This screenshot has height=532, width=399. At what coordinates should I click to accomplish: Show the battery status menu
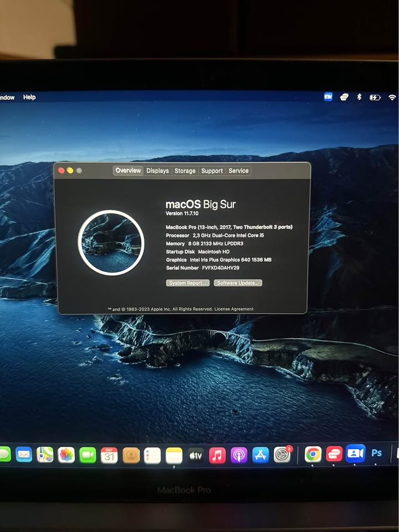(375, 97)
